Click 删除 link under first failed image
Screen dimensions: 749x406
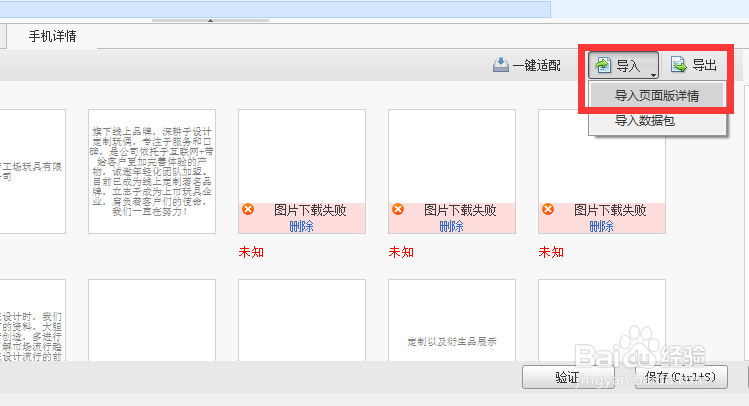coord(301,226)
